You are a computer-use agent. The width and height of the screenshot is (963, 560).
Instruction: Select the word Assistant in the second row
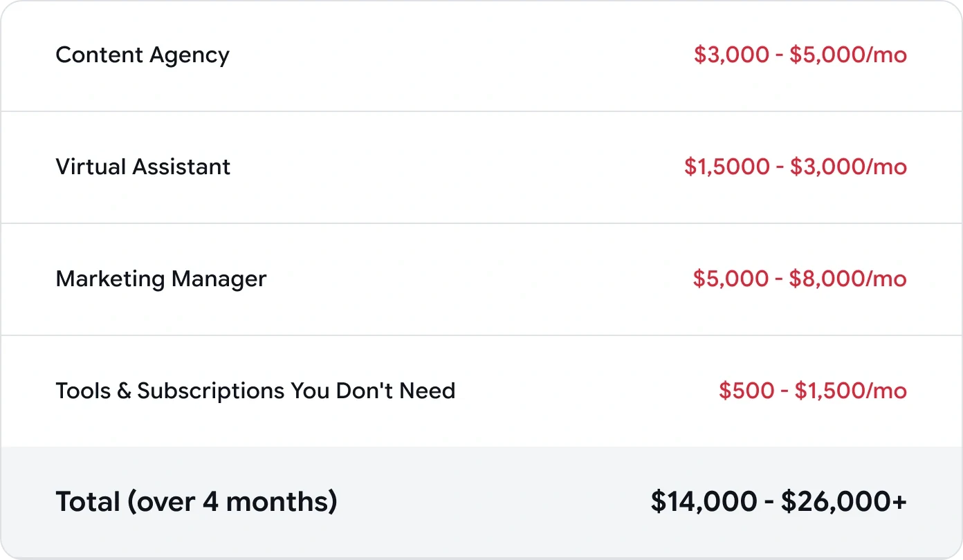[181, 167]
